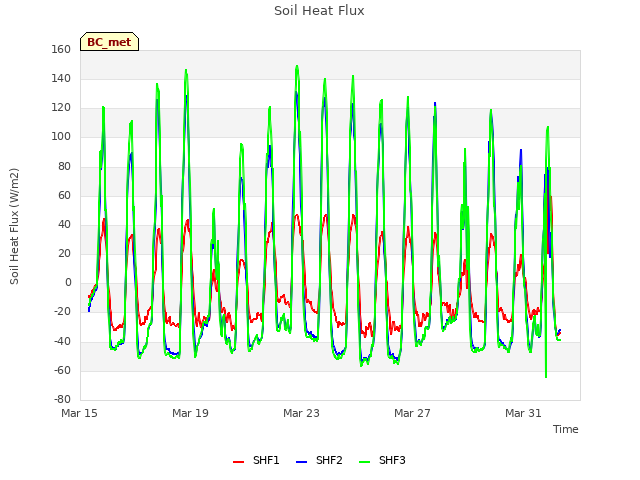Click the Mar 15 x-axis label
Screen dimensions: 640x480
click(79, 413)
